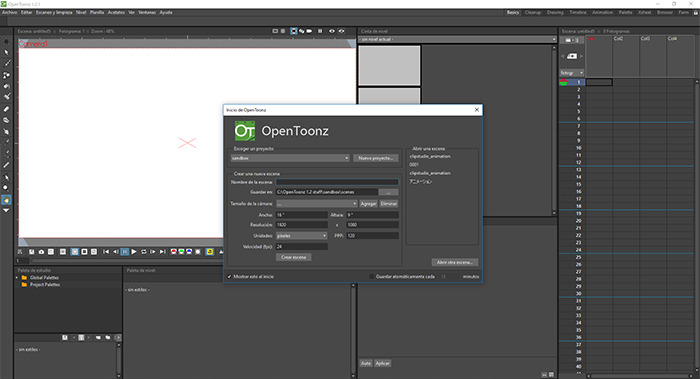Select the Zoom magnifier tool
Screen dimensions: 700x379
pos(6,188)
